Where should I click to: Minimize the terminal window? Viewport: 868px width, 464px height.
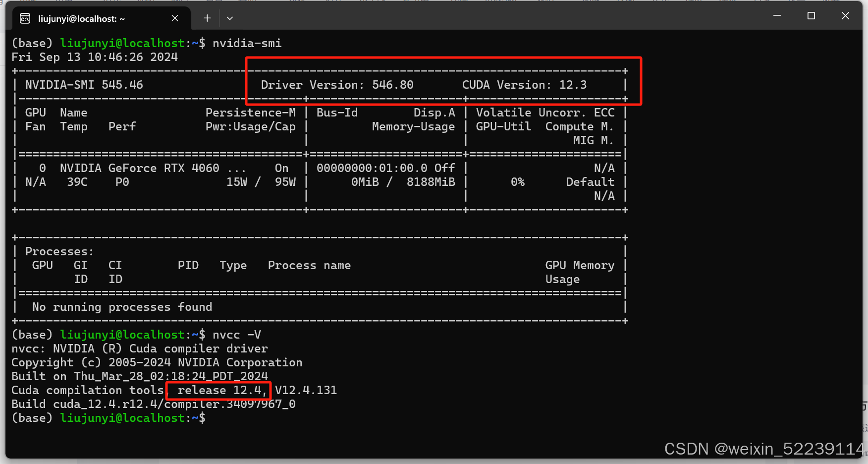point(777,16)
